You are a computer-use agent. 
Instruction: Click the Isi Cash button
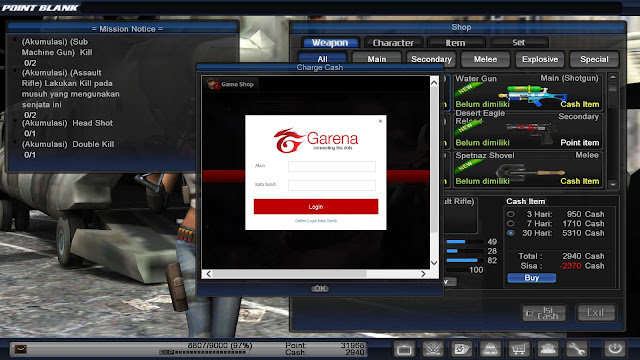coord(544,313)
